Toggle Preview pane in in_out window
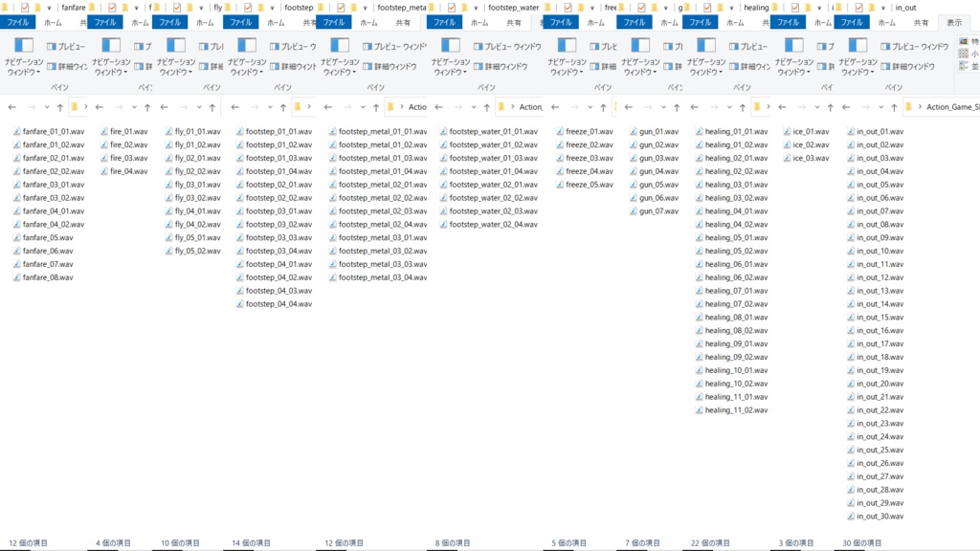This screenshot has width=980, height=551. (x=914, y=46)
